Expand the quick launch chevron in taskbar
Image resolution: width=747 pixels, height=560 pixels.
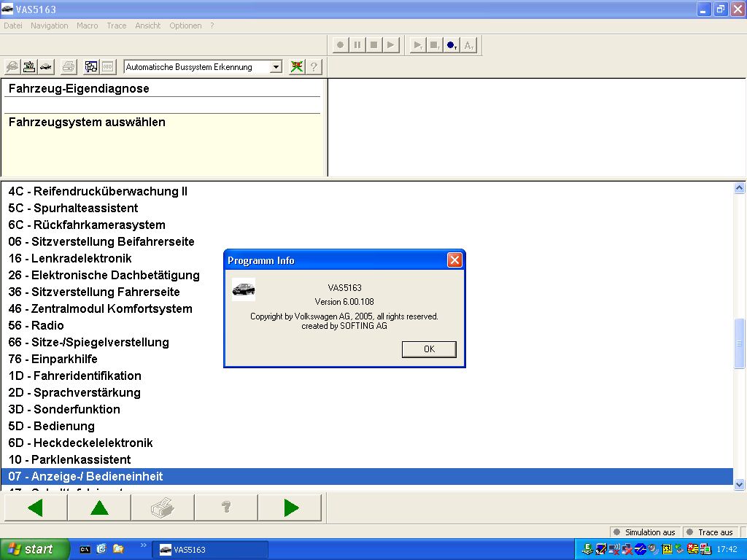point(144,545)
